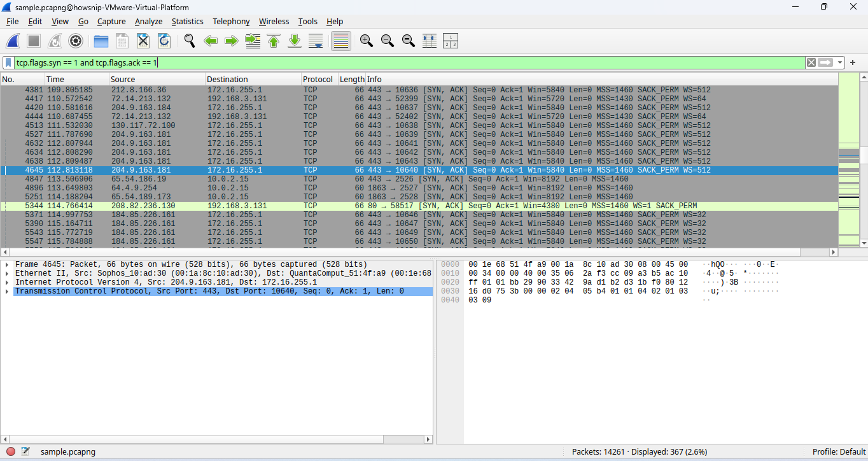Open a capture file via folder icon
Image resolution: width=868 pixels, height=461 pixels.
101,41
